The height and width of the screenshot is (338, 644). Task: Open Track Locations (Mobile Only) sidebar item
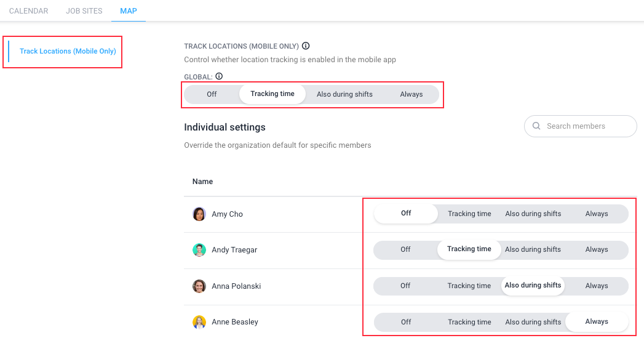(68, 51)
